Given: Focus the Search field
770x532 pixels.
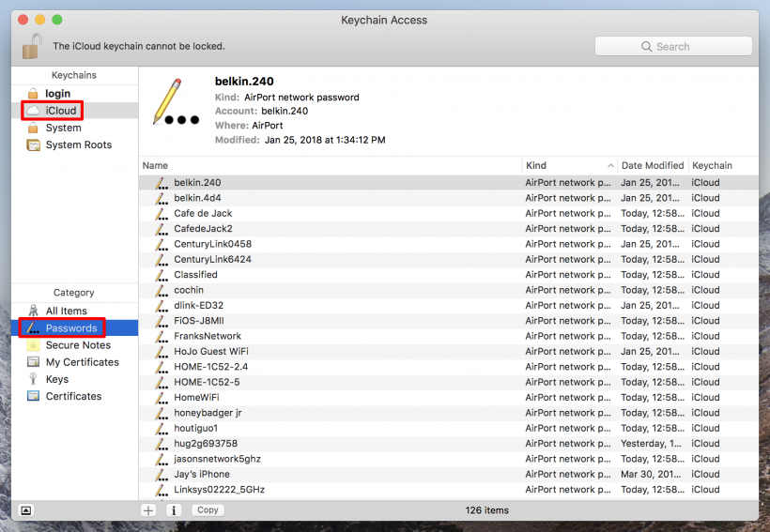Looking at the screenshot, I should (673, 47).
